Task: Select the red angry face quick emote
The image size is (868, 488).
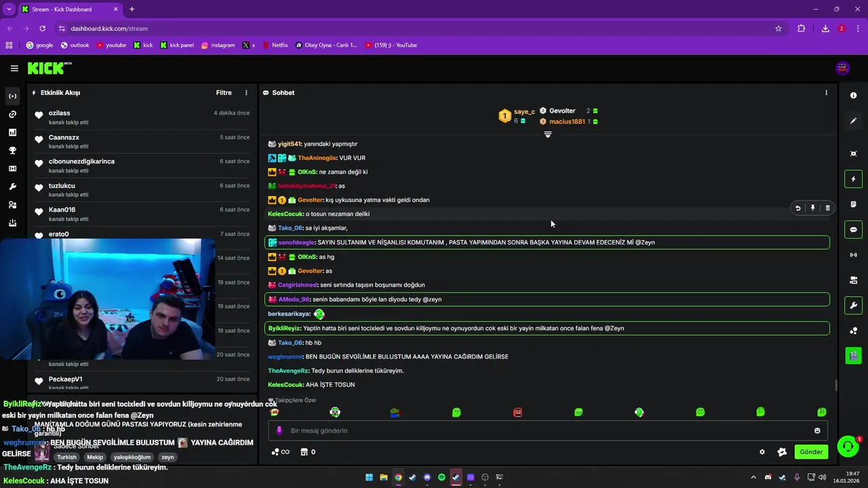Action: pyautogui.click(x=517, y=412)
